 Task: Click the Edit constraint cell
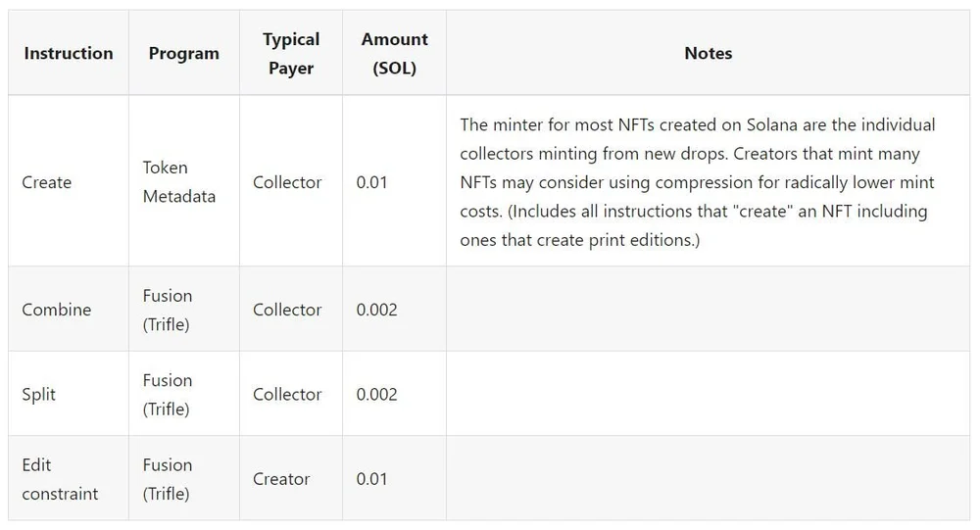(60, 479)
